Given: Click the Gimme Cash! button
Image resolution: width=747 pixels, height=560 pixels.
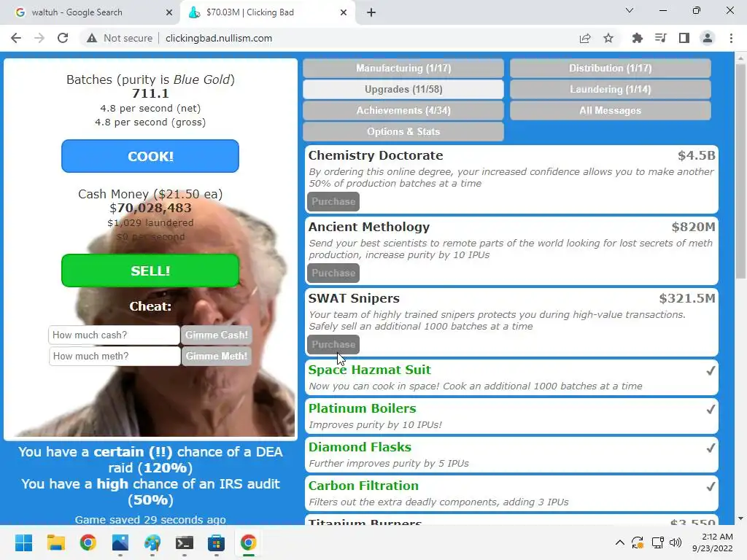Looking at the screenshot, I should pyautogui.click(x=216, y=335).
